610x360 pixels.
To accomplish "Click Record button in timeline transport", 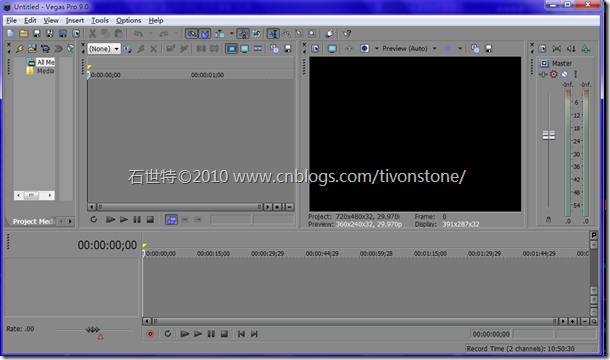I will 150,334.
